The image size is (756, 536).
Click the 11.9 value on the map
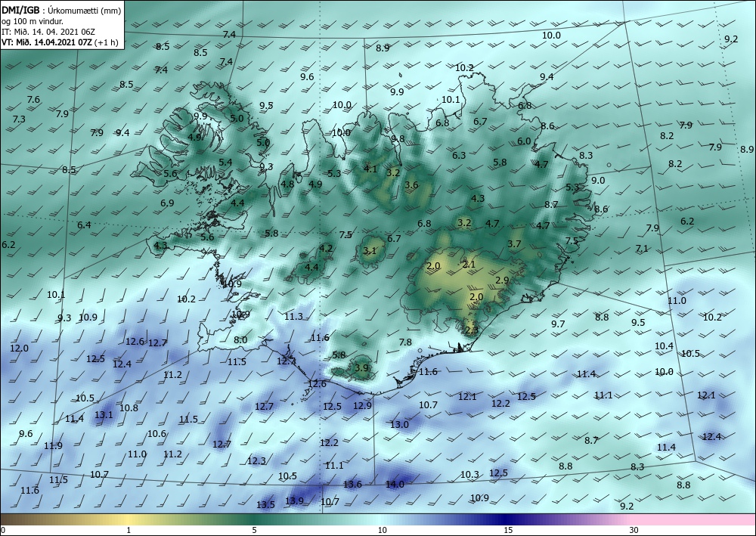tap(53, 445)
